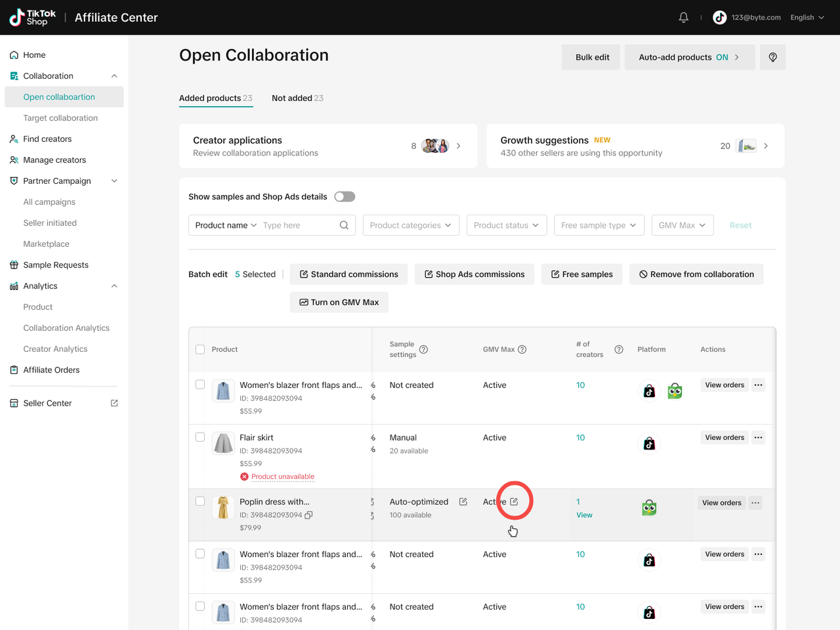Open Target collaboration in sidebar
Image resolution: width=840 pixels, height=630 pixels.
click(60, 118)
